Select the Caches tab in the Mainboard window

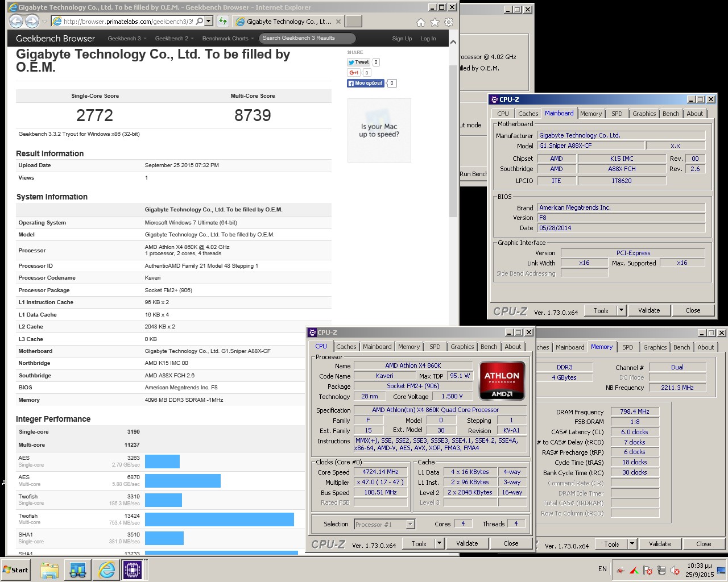click(528, 114)
